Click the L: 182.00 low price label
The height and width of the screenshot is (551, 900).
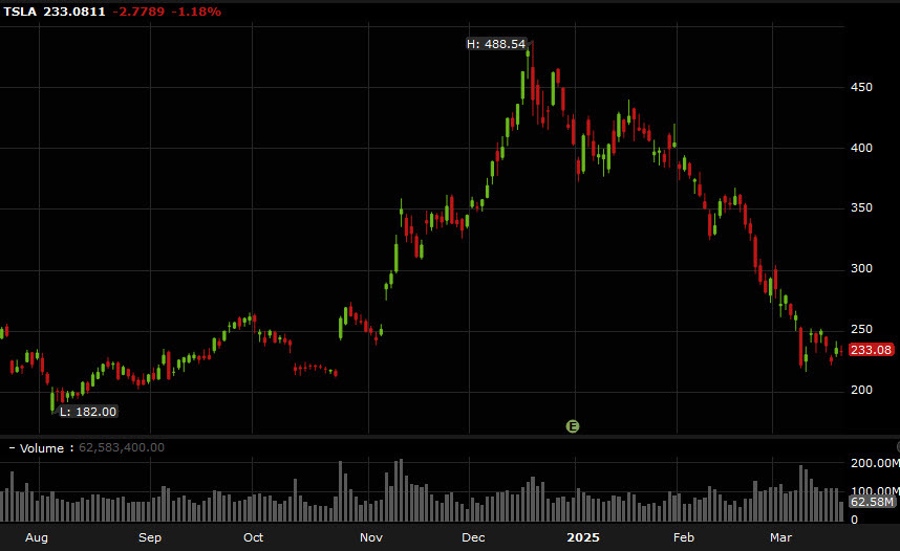coord(88,412)
